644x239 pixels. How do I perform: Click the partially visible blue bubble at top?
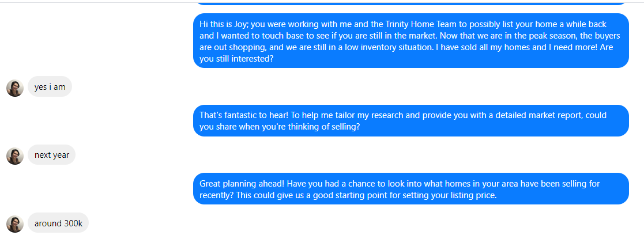pyautogui.click(x=410, y=2)
